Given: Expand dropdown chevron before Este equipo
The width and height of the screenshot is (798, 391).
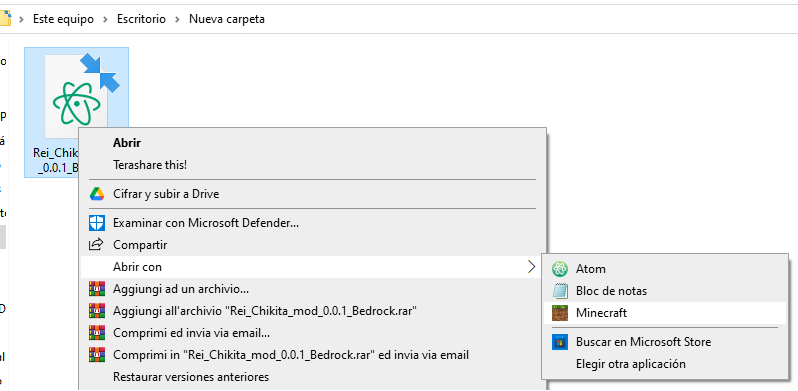Looking at the screenshot, I should [x=21, y=19].
